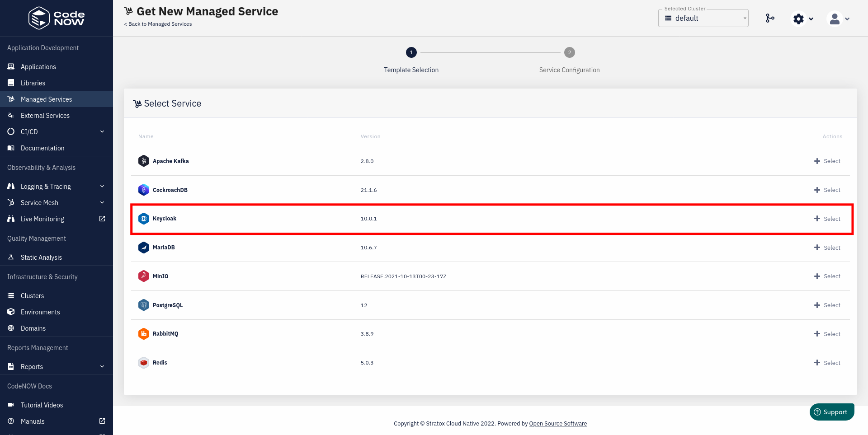Click step 1 Template Selection circle

tap(411, 52)
